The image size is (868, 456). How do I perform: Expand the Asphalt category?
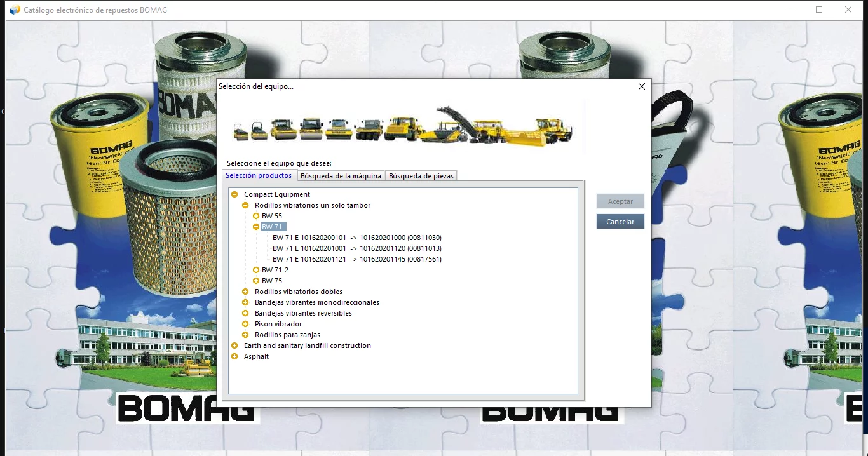coord(234,356)
